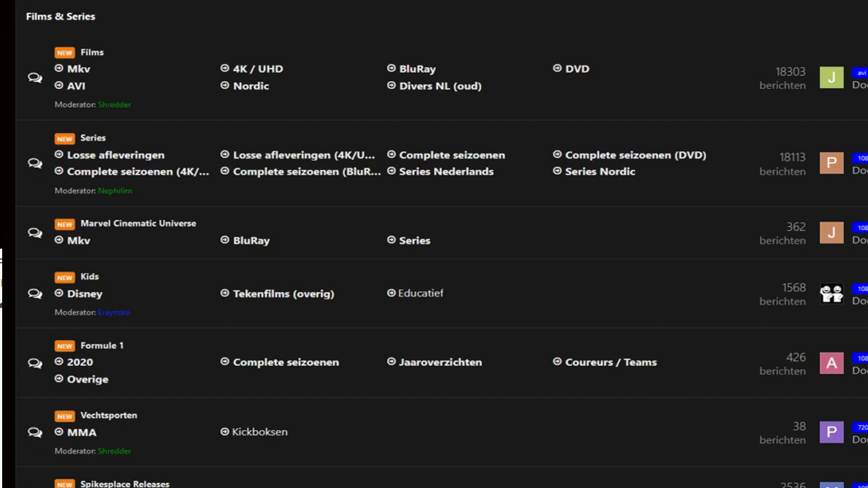Click the arrow icon beside 4K / UHD
The width and height of the screenshot is (868, 488).
coord(225,69)
